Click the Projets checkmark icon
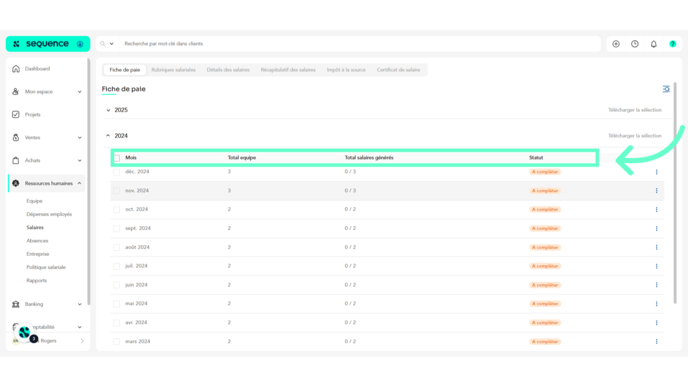The width and height of the screenshot is (688, 387). (x=16, y=115)
